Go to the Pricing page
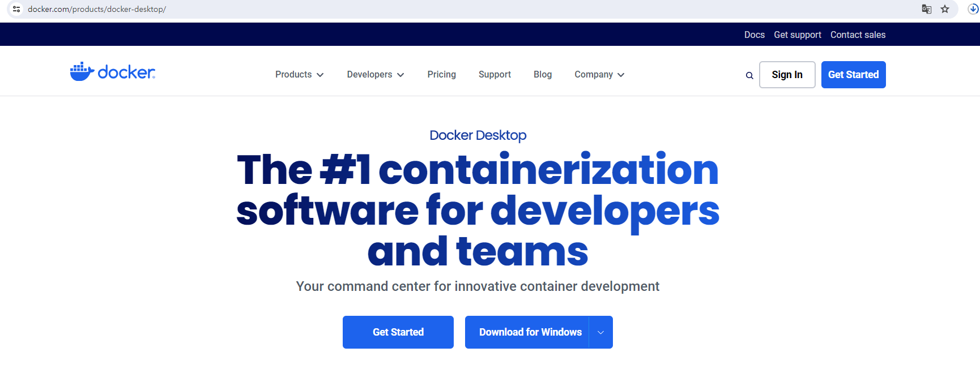The height and width of the screenshot is (369, 980). [442, 75]
